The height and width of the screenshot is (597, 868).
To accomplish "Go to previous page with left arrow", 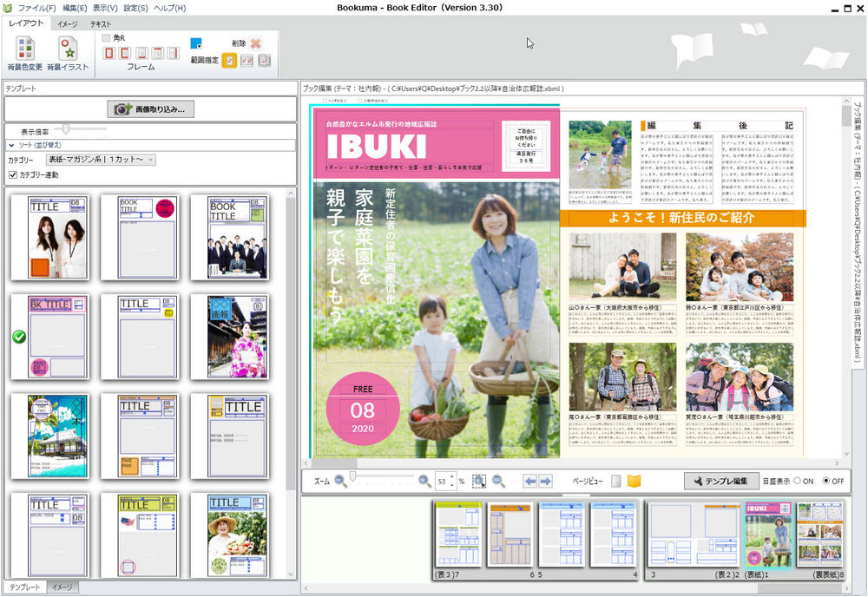I will tap(529, 481).
